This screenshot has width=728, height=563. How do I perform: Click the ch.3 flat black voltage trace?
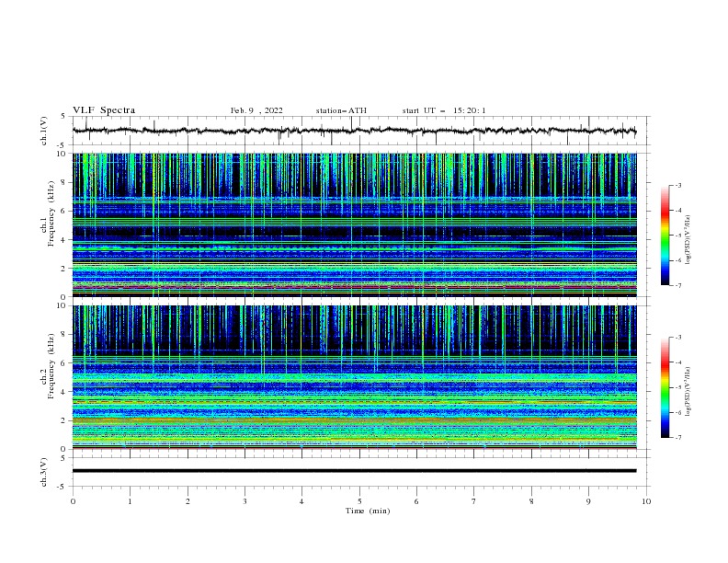[x=354, y=471]
